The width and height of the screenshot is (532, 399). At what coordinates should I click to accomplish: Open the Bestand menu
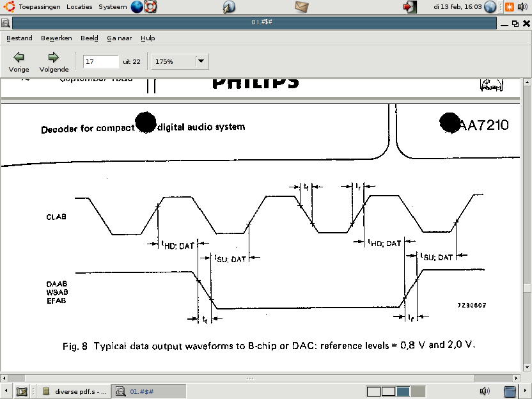tap(19, 38)
